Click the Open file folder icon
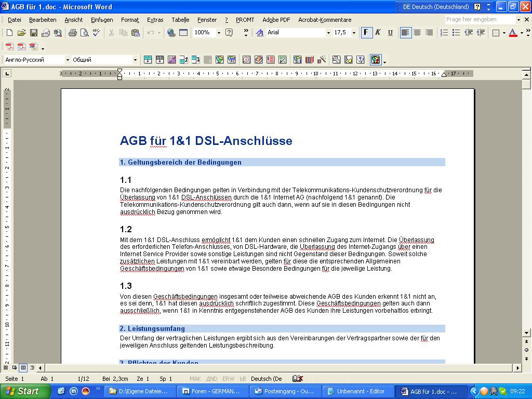The width and height of the screenshot is (532, 399). pyautogui.click(x=21, y=33)
